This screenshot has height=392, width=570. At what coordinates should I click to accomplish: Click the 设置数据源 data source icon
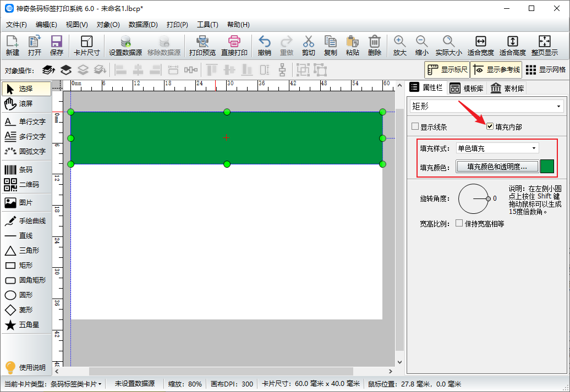click(x=125, y=46)
